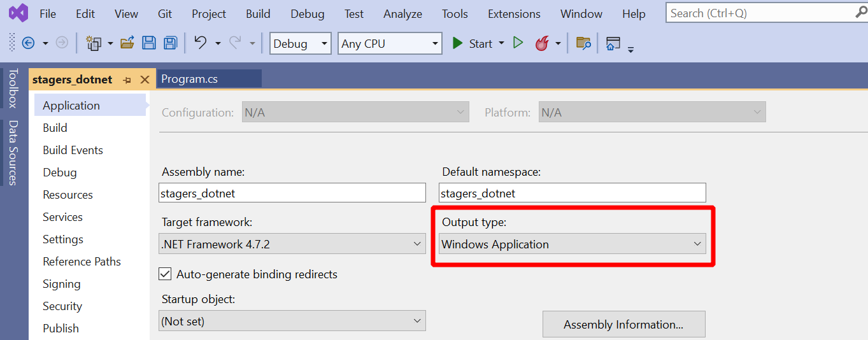868x340 pixels.
Task: Click the New Project toolbar icon
Action: click(x=94, y=43)
